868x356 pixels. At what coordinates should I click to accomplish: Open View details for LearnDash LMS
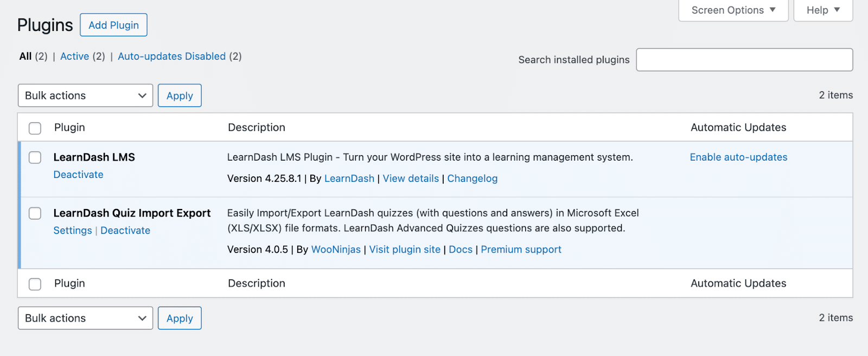411,179
